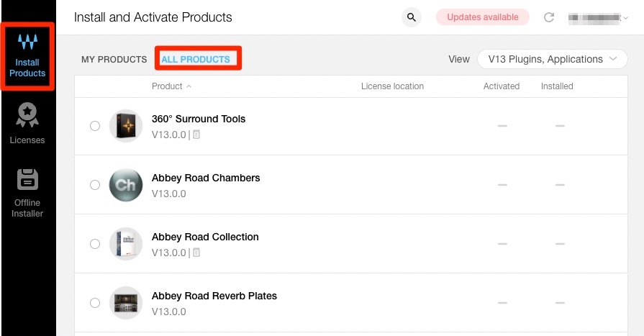Click Abbey Road Reverb Plates product thumbnail

(126, 303)
